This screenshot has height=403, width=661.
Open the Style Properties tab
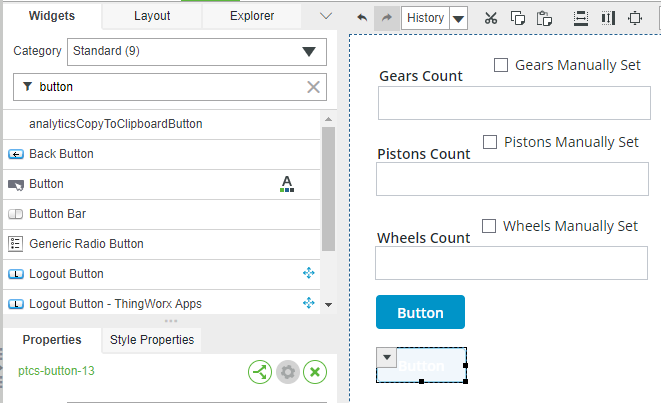tap(152, 340)
